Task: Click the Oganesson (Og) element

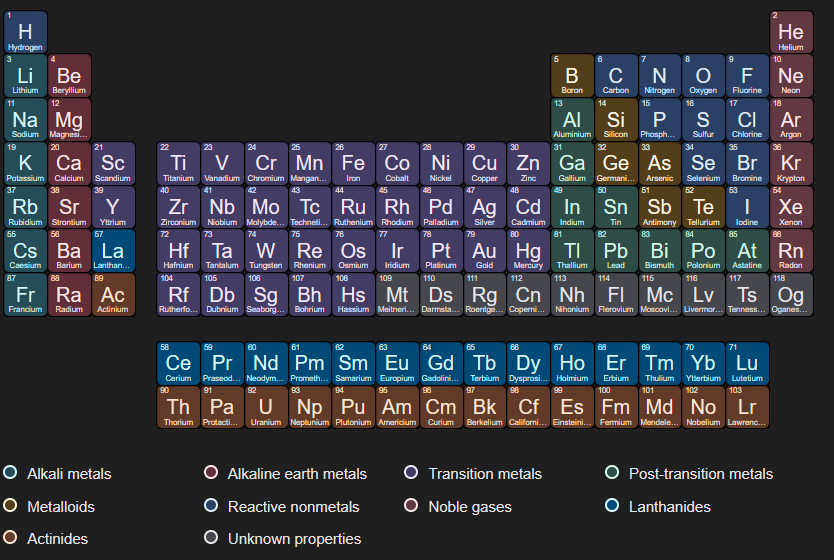Action: pos(791,295)
